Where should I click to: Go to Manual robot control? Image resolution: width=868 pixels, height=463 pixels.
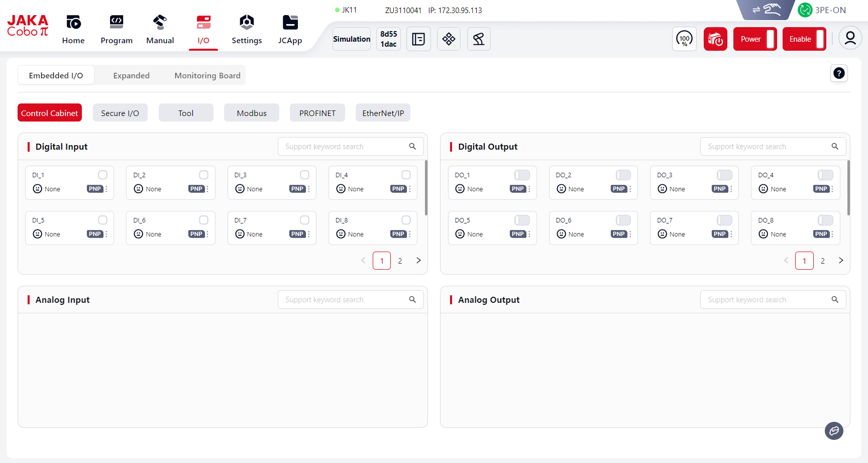(x=160, y=23)
